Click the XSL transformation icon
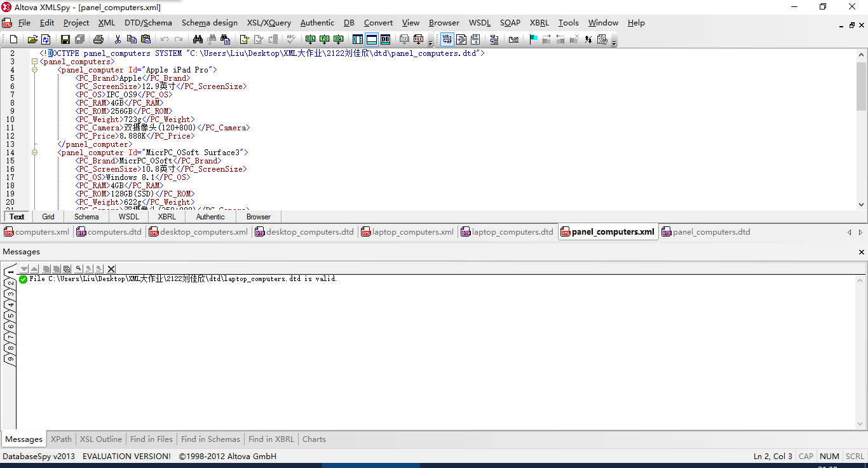Image resolution: width=868 pixels, height=468 pixels. (310, 39)
